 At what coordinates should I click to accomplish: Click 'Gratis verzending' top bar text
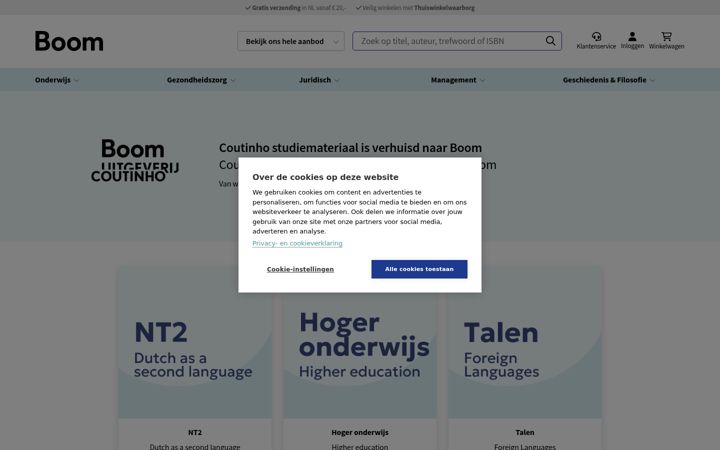[x=276, y=8]
